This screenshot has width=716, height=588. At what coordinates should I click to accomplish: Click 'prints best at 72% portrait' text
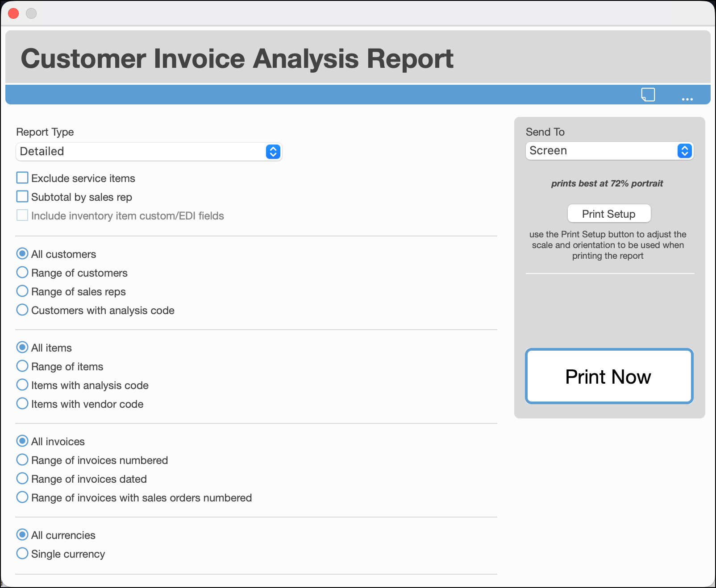[x=607, y=183]
